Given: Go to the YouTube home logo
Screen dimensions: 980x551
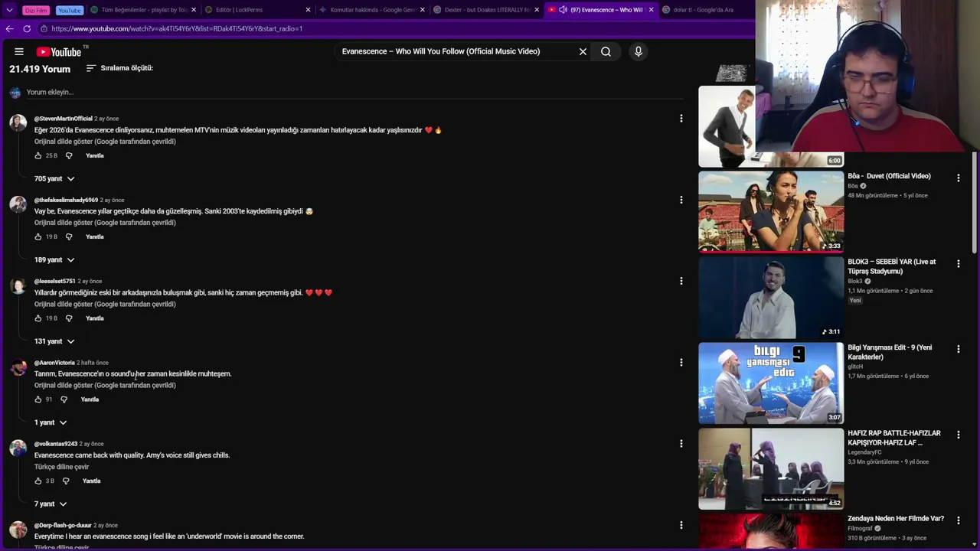Looking at the screenshot, I should pyautogui.click(x=58, y=52).
